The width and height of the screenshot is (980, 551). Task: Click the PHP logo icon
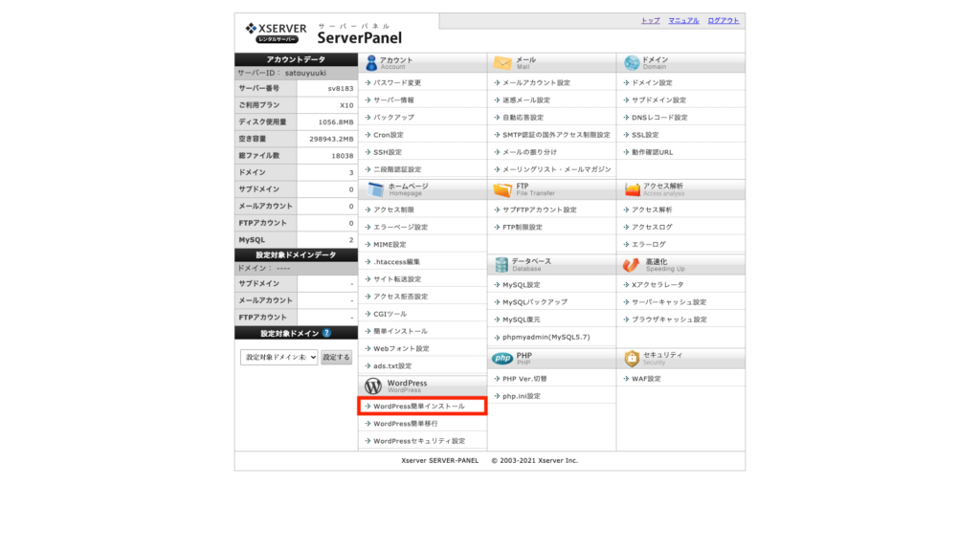click(x=501, y=358)
